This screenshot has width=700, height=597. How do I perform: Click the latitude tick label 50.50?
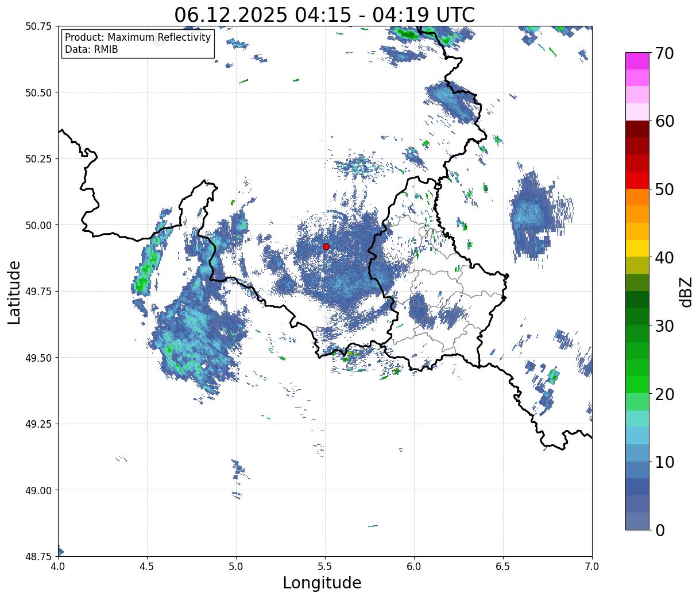click(38, 92)
